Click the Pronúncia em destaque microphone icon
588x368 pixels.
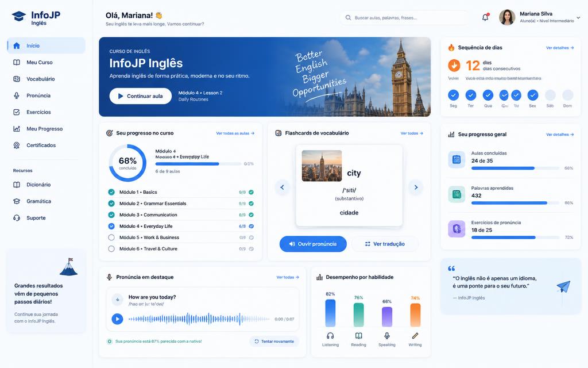pos(109,277)
